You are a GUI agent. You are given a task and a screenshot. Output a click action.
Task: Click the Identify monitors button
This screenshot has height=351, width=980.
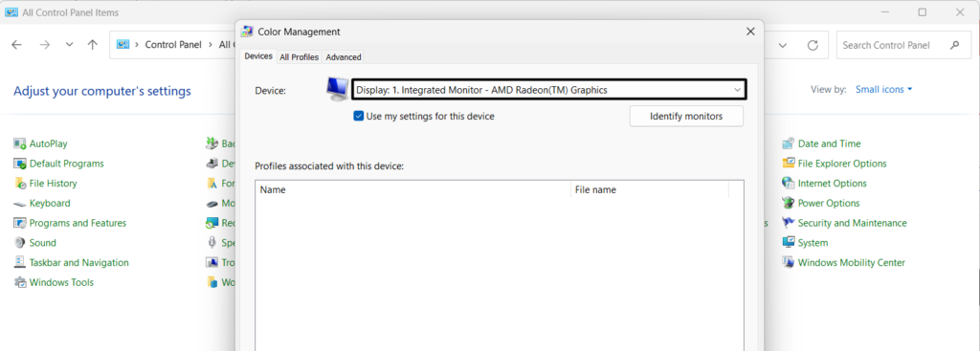tap(686, 116)
